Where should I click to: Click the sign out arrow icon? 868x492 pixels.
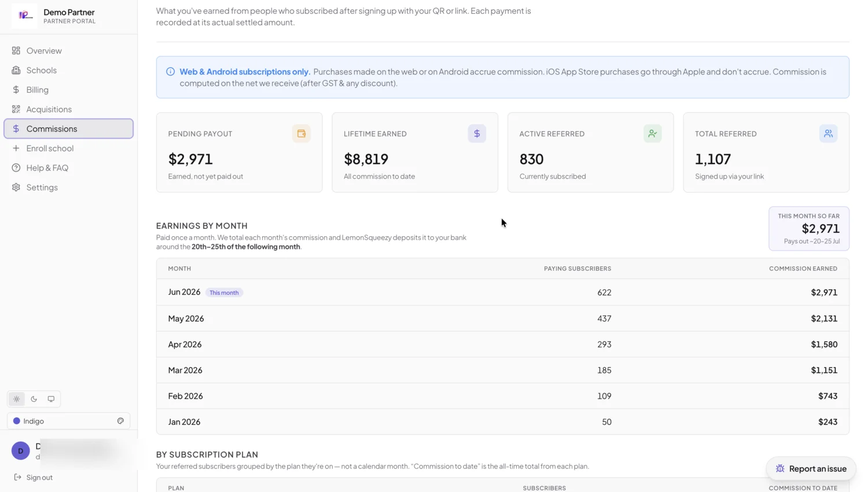coord(17,478)
